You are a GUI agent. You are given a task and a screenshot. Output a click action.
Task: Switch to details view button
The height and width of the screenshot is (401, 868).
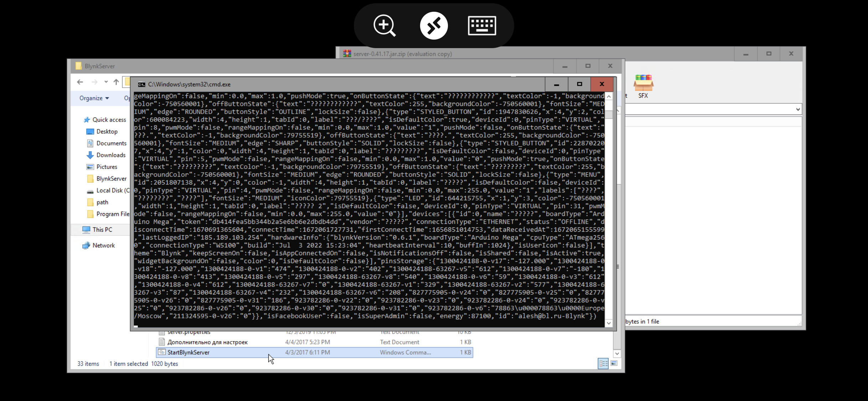click(x=603, y=363)
